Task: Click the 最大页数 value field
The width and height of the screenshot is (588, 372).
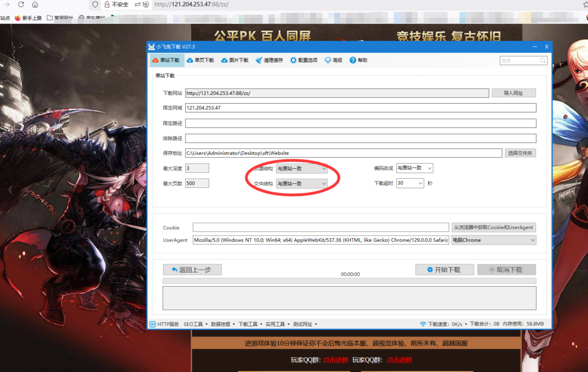Action: pyautogui.click(x=197, y=183)
